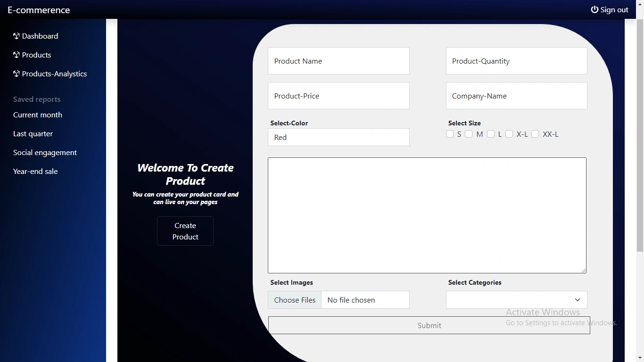This screenshot has height=362, width=644.
Task: Focus the Product Name field
Action: pyautogui.click(x=339, y=61)
